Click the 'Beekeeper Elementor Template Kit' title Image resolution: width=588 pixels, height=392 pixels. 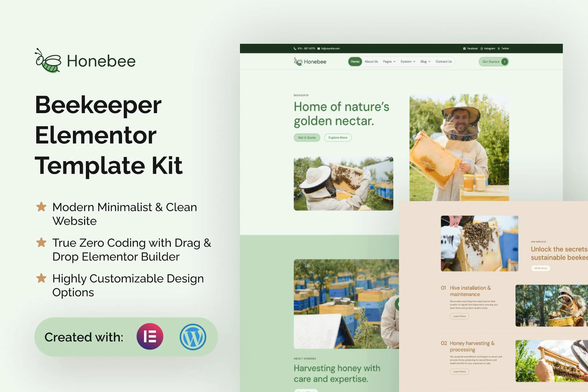click(108, 135)
